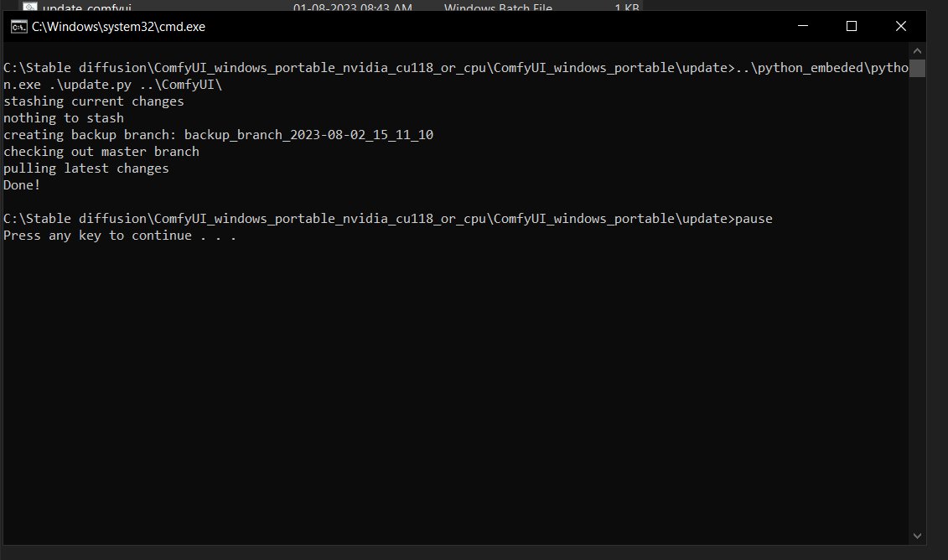Click the X close icon
948x560 pixels.
click(901, 26)
